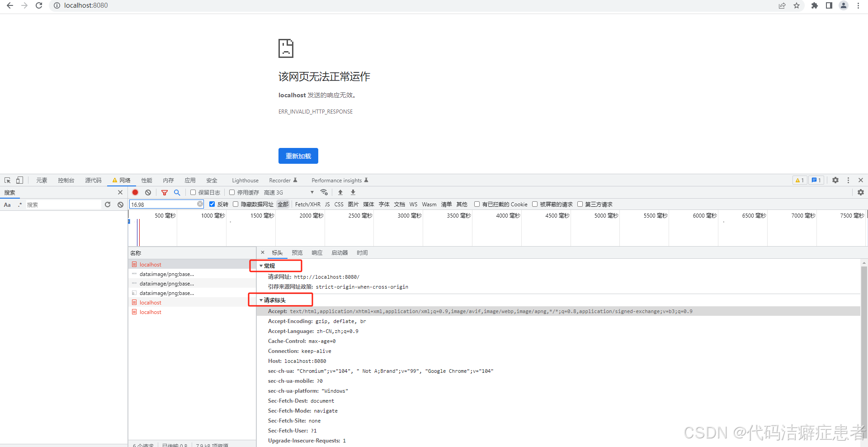The width and height of the screenshot is (868, 447).
Task: Open the network request filter funnel
Action: (165, 192)
